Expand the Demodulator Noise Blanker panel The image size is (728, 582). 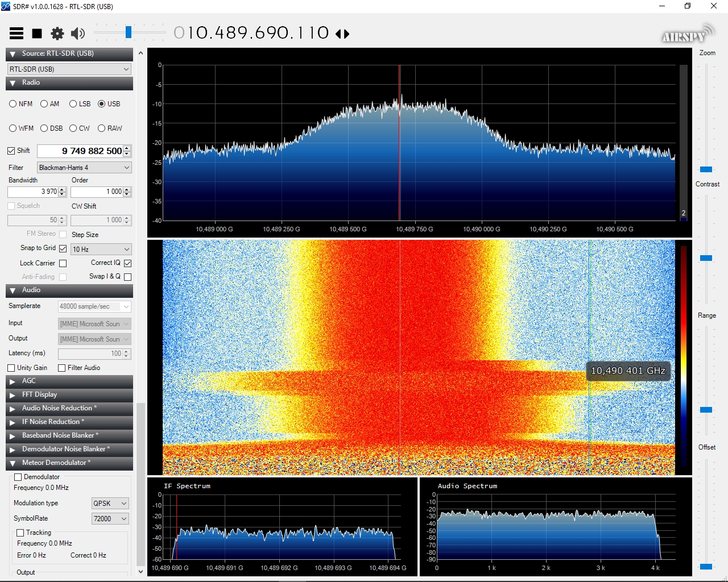69,450
